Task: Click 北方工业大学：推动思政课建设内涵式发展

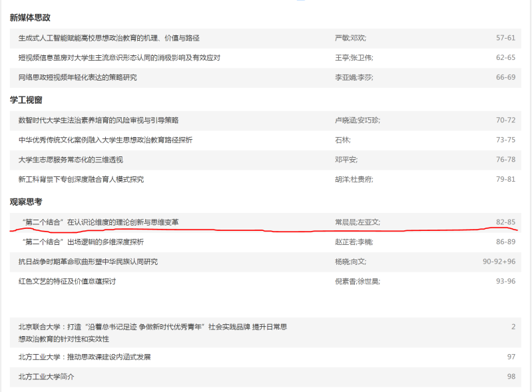Action: coord(85,357)
